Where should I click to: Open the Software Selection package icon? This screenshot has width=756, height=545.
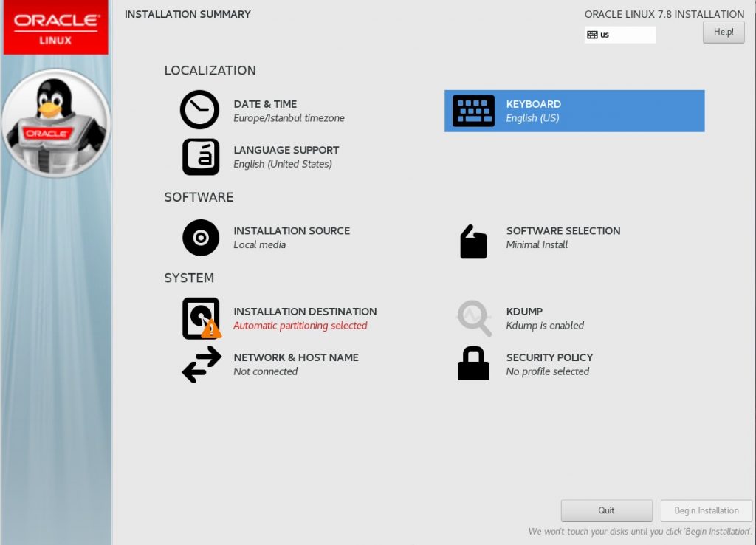point(473,241)
